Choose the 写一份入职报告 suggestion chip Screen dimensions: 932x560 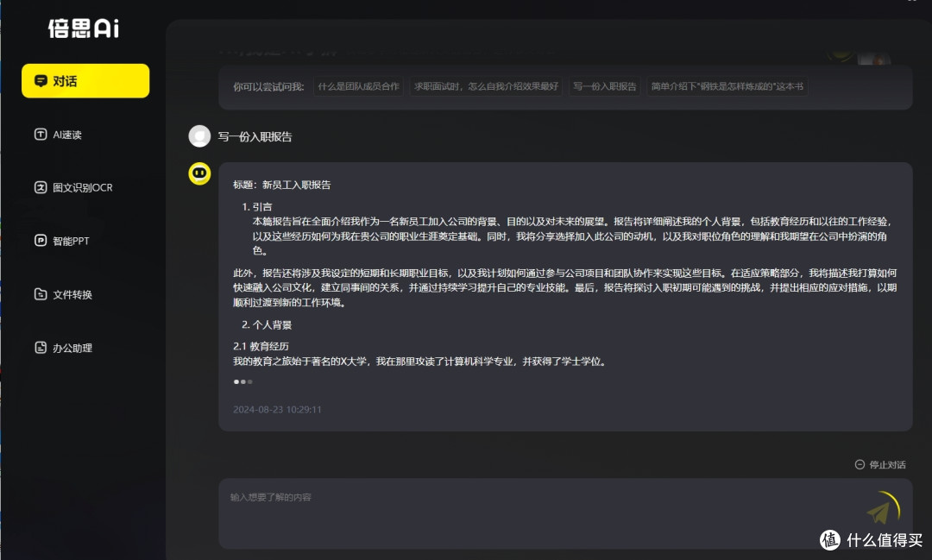[604, 86]
